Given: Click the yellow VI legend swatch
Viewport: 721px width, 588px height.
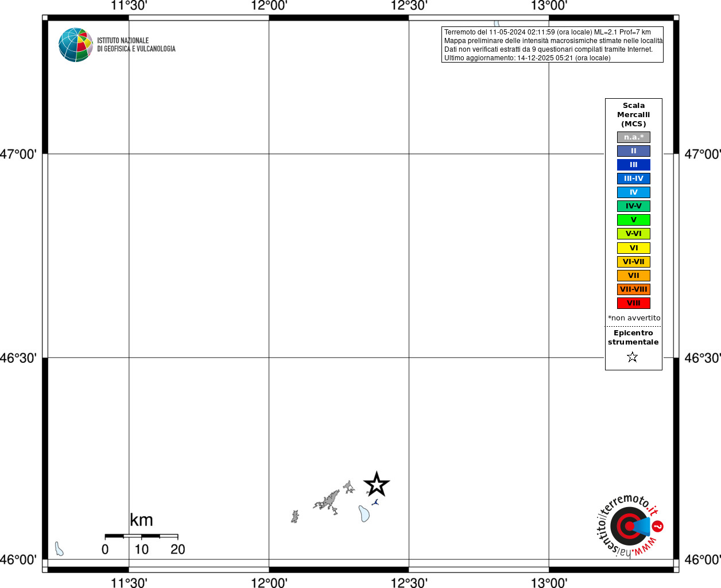Looking at the screenshot, I should [x=634, y=248].
